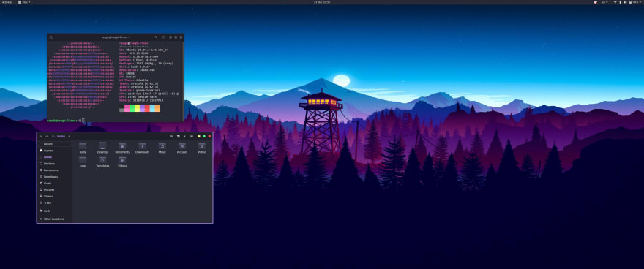Minimize the Files window using yellow button
The width and height of the screenshot is (644, 269).
click(199, 136)
